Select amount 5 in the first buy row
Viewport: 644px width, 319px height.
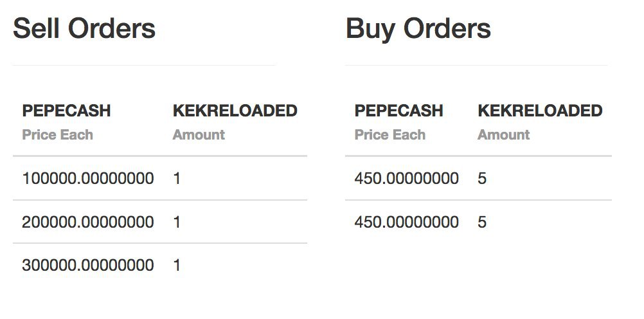482,178
